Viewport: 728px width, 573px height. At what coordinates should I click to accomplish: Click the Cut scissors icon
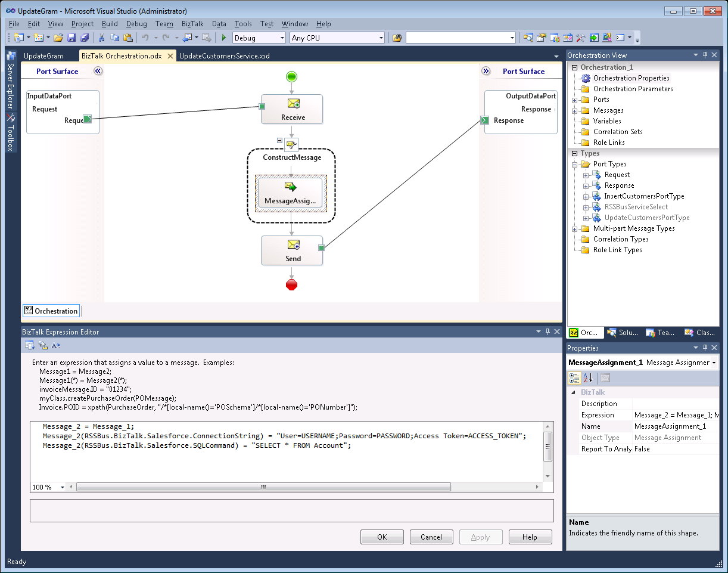pyautogui.click(x=101, y=38)
